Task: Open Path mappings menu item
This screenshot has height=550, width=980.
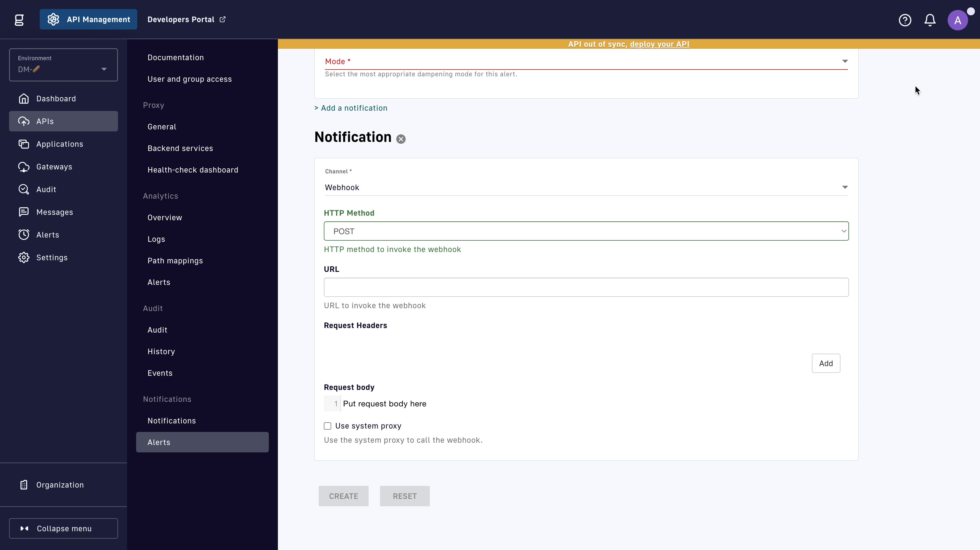Action: click(175, 261)
